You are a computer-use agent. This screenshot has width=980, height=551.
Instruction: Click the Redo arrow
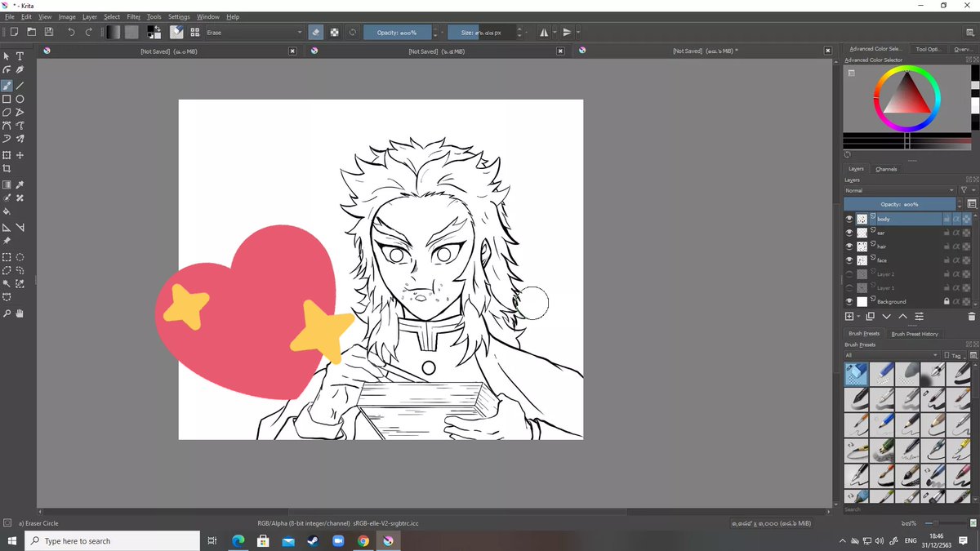[88, 32]
